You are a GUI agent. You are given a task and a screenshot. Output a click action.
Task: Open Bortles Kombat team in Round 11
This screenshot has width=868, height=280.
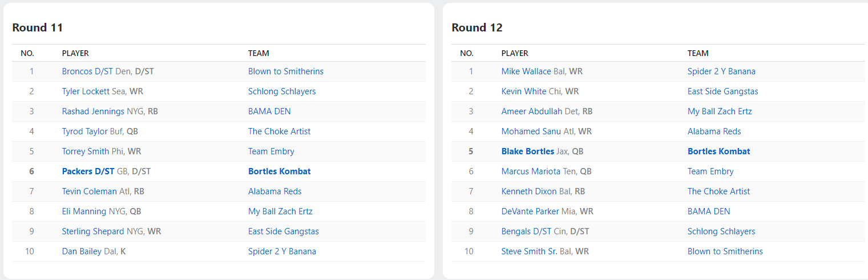tap(280, 171)
